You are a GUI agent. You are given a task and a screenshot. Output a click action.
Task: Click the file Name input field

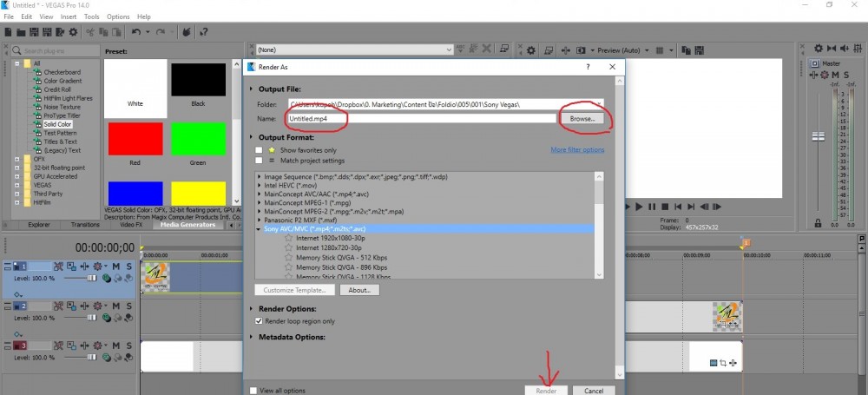421,119
